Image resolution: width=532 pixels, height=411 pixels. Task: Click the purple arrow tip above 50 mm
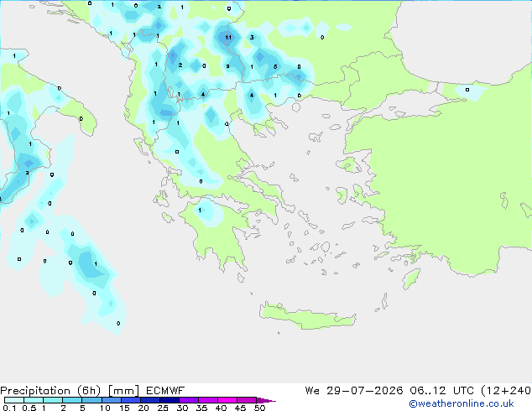point(266,400)
